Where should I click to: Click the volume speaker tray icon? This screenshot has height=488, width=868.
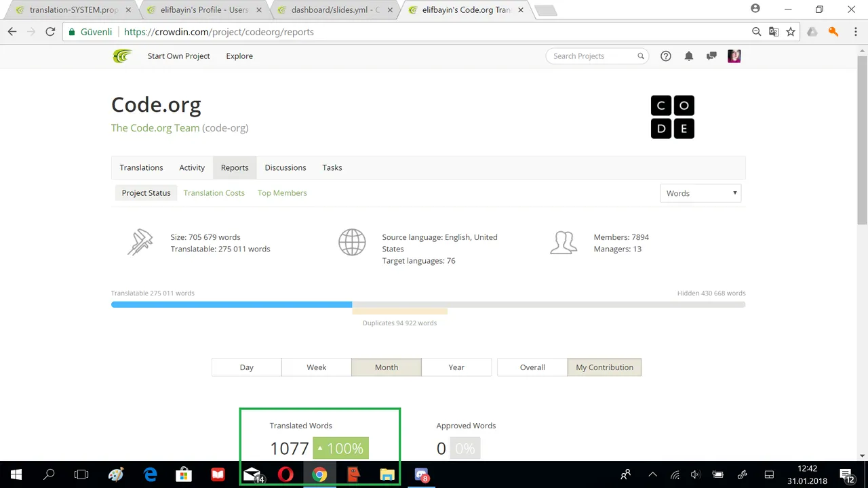click(x=696, y=474)
